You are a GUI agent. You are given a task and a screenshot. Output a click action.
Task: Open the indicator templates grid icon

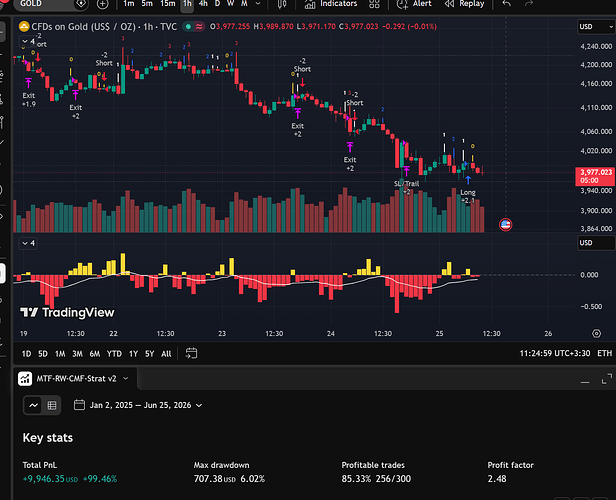(x=374, y=4)
